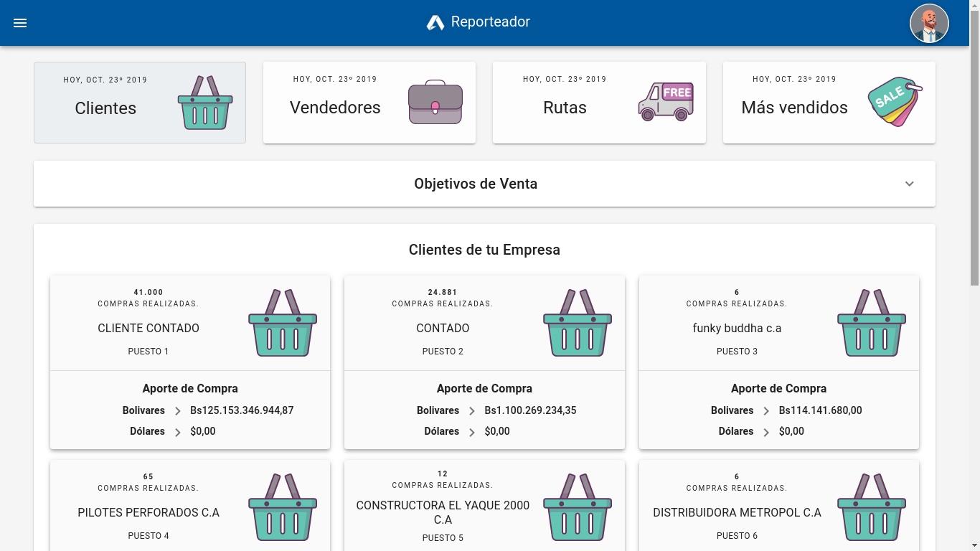Click the DISTRIBUIDORA METROPOL C.A client name
980x551 pixels.
[x=737, y=512]
